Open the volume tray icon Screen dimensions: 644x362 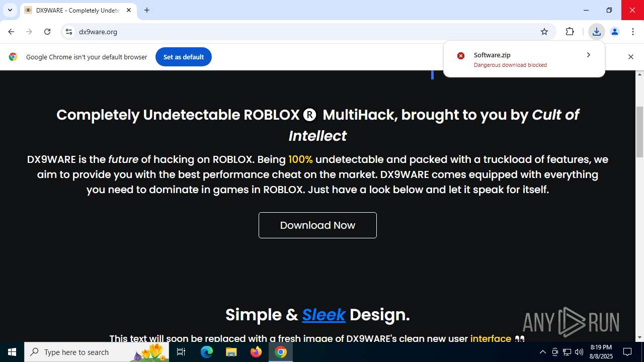pyautogui.click(x=579, y=352)
